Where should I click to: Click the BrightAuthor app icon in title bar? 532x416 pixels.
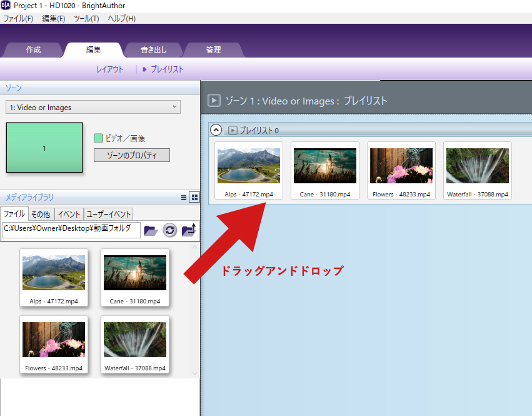(x=6, y=6)
